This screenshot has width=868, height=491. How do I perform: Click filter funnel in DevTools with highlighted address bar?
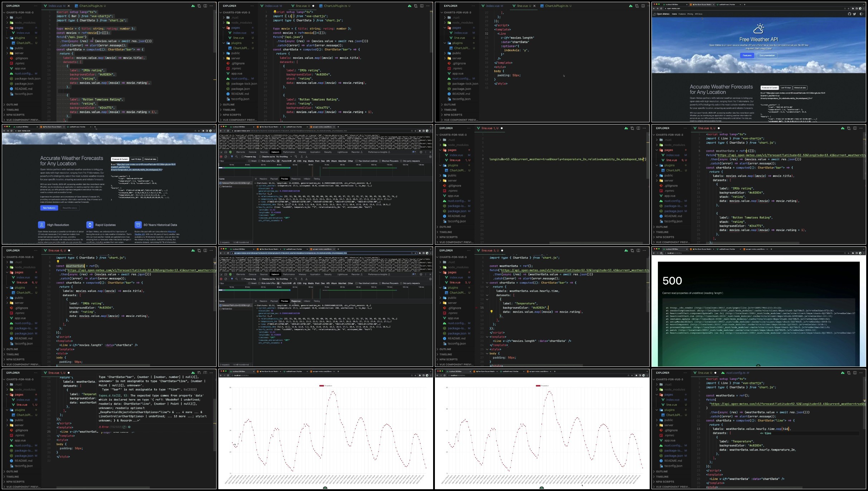232,279
